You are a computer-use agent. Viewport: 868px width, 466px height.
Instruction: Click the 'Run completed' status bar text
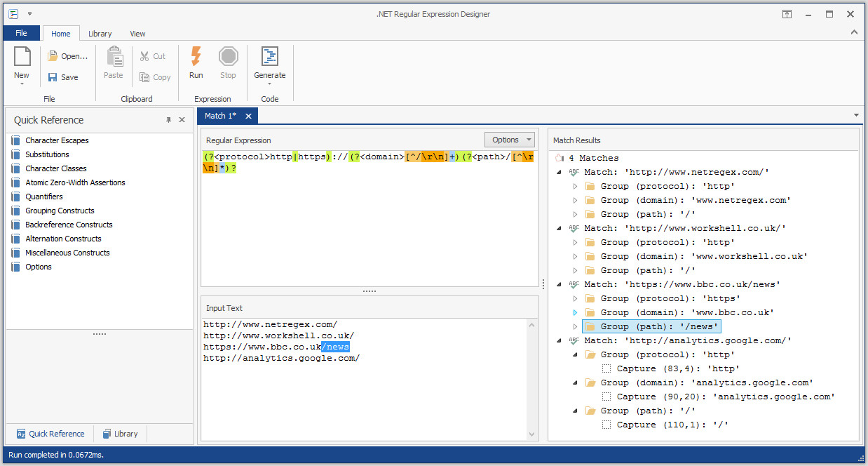tap(56, 455)
